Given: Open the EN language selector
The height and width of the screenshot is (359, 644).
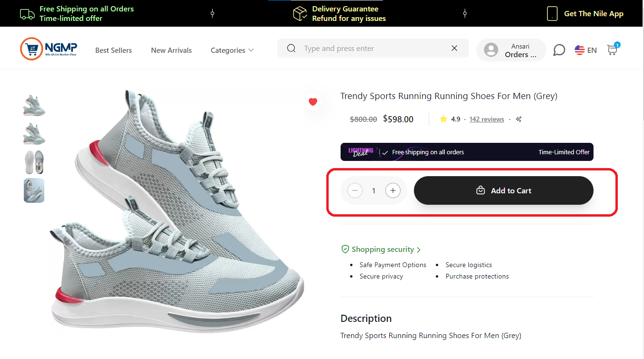Looking at the screenshot, I should [x=586, y=50].
